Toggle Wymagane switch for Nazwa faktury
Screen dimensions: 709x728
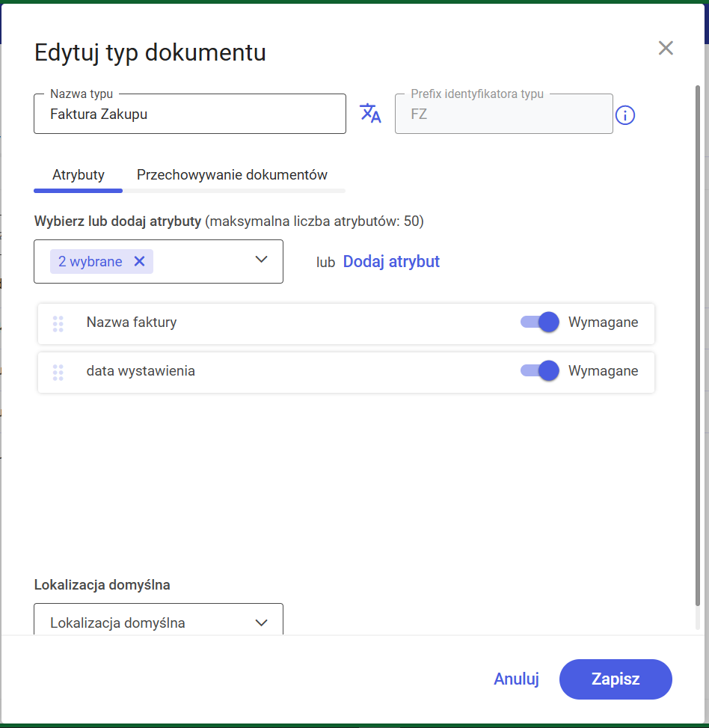coord(540,322)
